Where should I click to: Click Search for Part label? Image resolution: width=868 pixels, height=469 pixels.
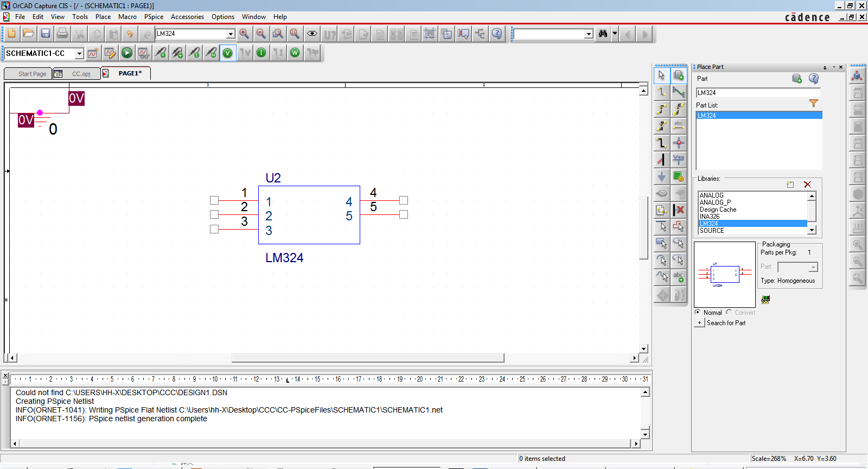pyautogui.click(x=726, y=323)
